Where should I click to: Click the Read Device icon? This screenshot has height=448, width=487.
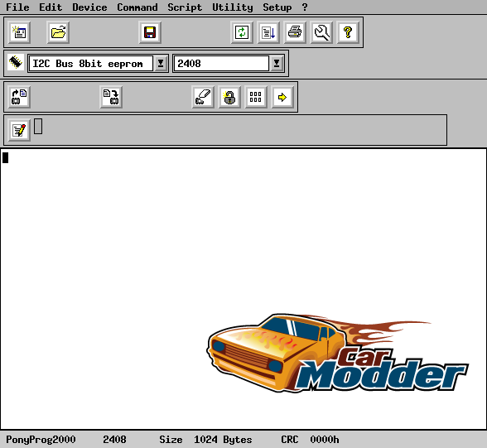tap(19, 97)
